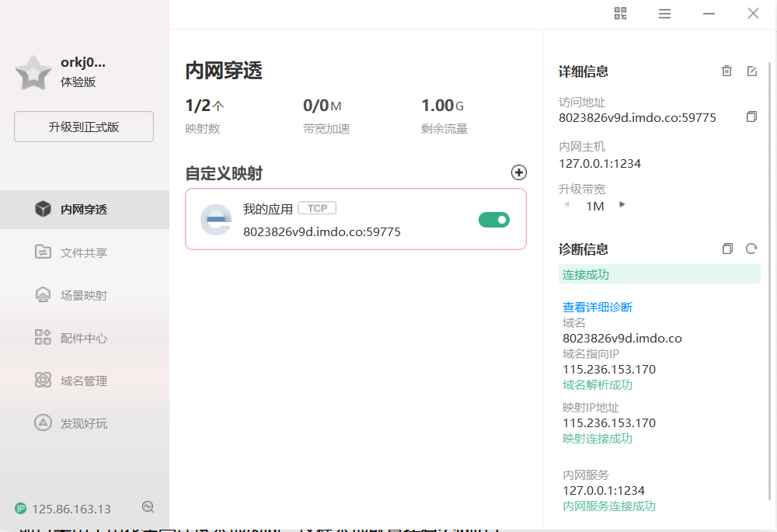
Task: Refresh the diagnostic info 诊断信息
Action: click(751, 249)
